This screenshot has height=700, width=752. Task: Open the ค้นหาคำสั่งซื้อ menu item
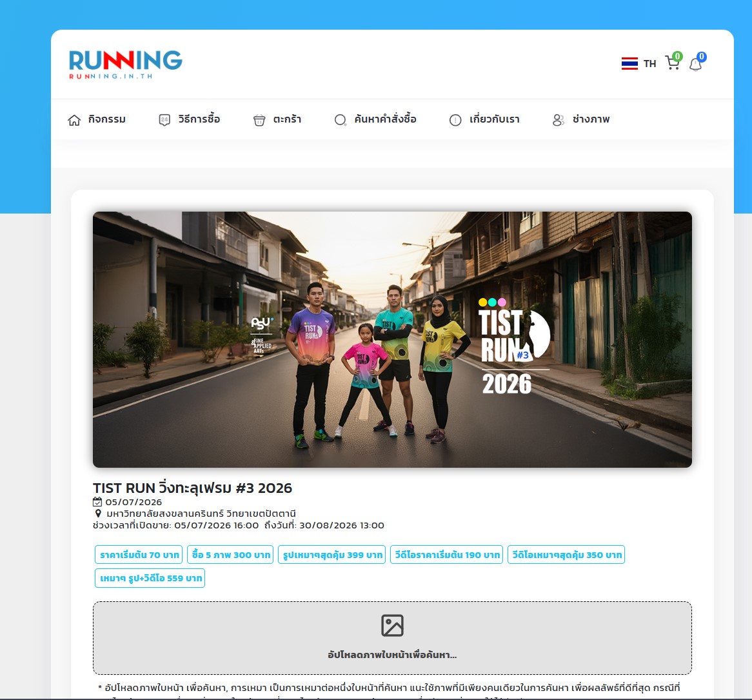pyautogui.click(x=385, y=119)
